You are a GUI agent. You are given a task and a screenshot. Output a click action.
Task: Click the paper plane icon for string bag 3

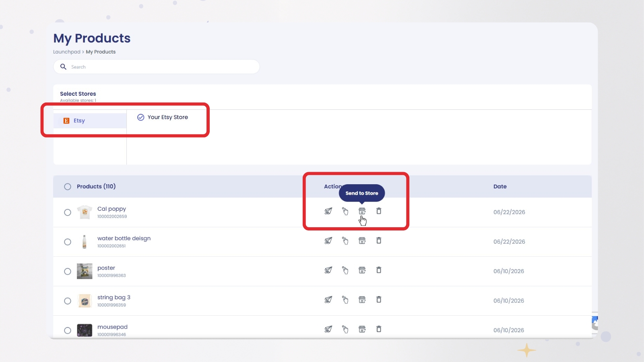[x=328, y=300]
